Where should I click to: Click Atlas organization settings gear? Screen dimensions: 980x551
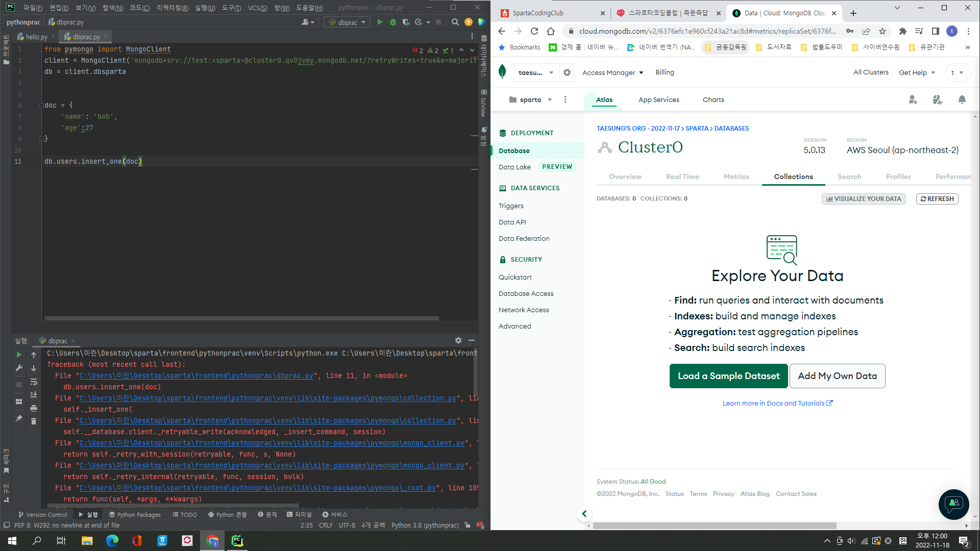[x=567, y=72]
